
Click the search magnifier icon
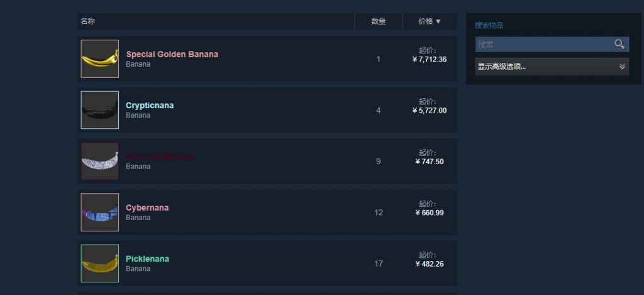pyautogui.click(x=619, y=44)
